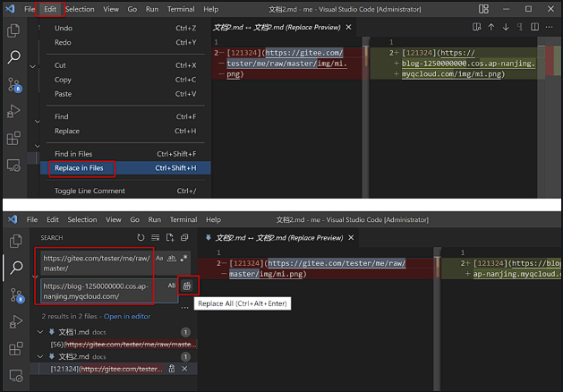The image size is (563, 392).
Task: Close Replace Preview tab in lower window
Action: point(351,238)
